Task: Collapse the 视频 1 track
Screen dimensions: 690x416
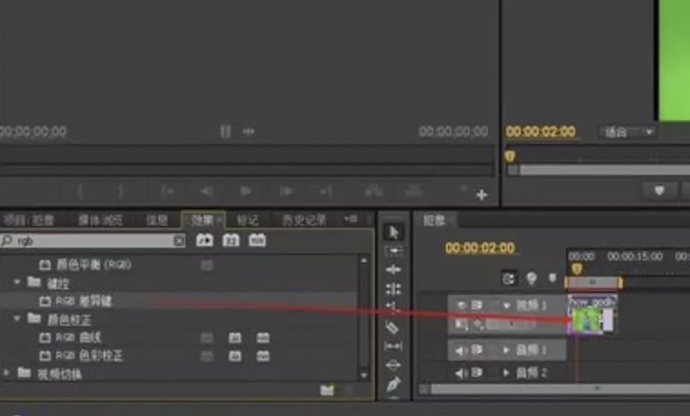Action: (506, 306)
